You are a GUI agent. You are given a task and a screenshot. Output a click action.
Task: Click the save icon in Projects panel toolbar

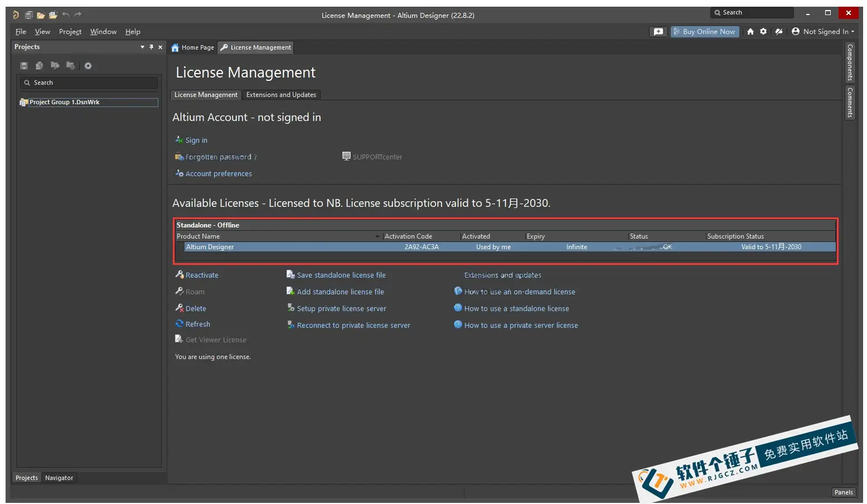point(24,66)
